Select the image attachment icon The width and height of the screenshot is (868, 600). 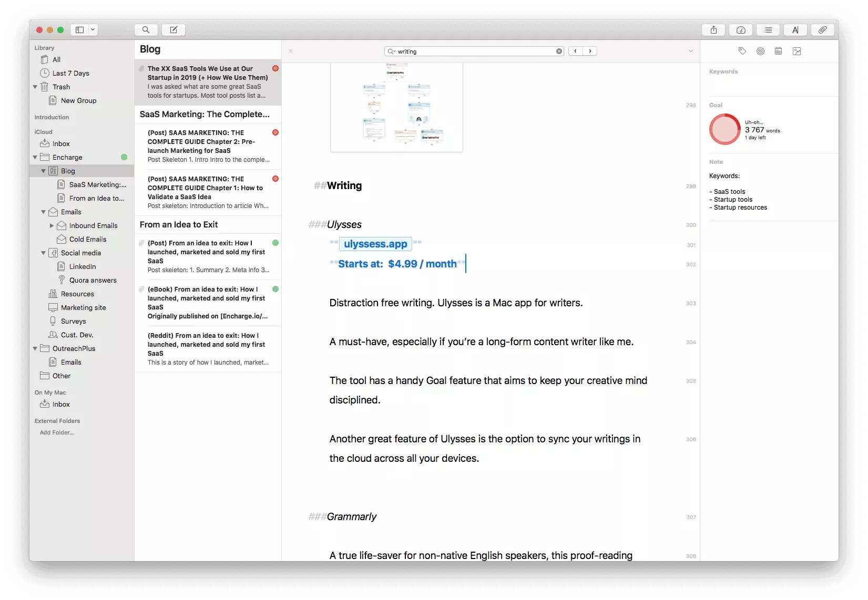click(x=796, y=51)
